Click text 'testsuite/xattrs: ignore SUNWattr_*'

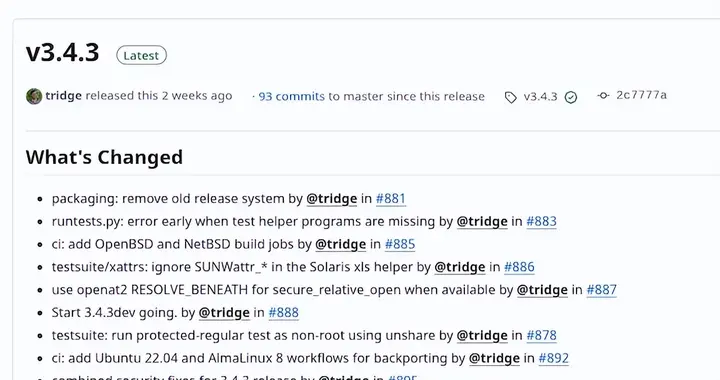pyautogui.click(x=159, y=267)
